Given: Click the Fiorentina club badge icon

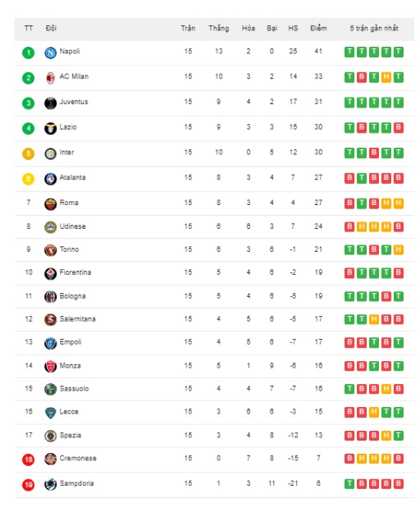Looking at the screenshot, I should tap(50, 273).
